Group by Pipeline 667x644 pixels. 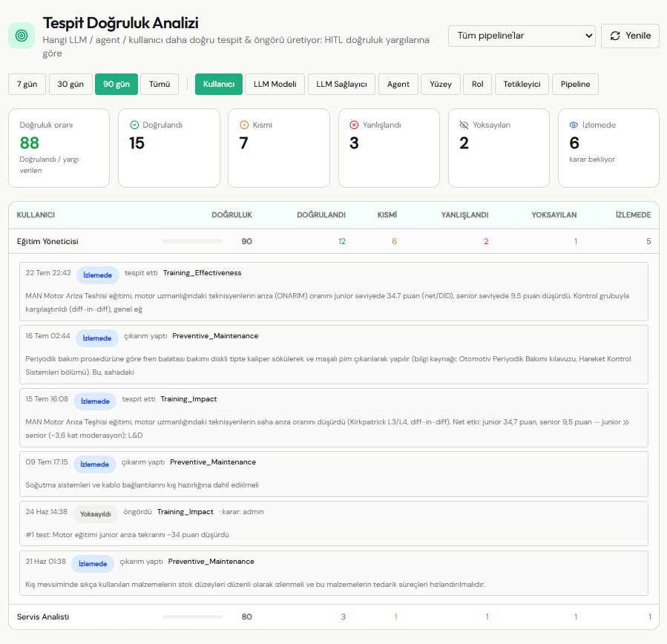pyautogui.click(x=575, y=85)
